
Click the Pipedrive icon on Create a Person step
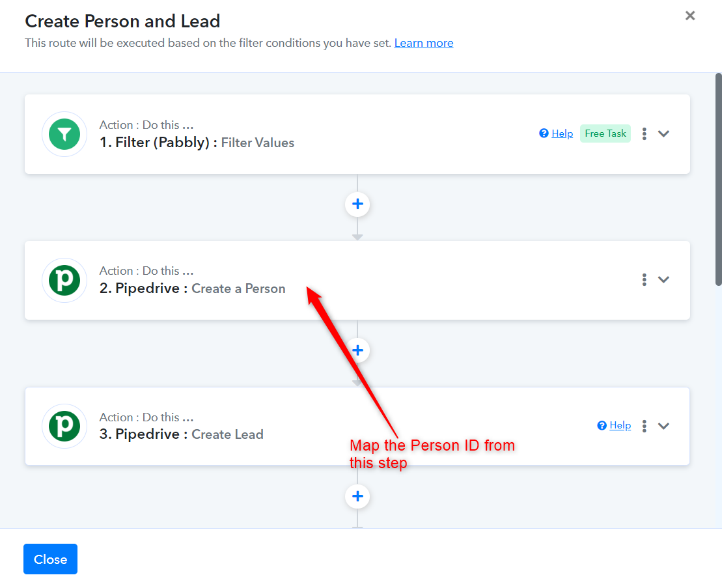(x=64, y=280)
